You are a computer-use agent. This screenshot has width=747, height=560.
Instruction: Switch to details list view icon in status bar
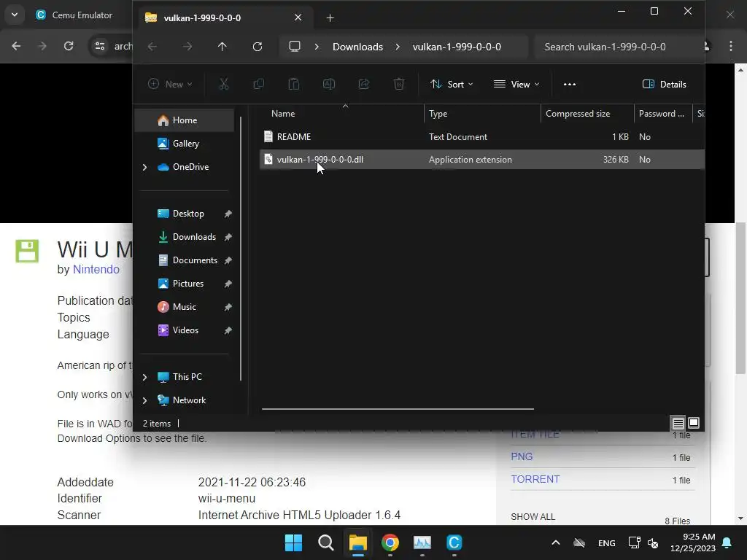678,423
